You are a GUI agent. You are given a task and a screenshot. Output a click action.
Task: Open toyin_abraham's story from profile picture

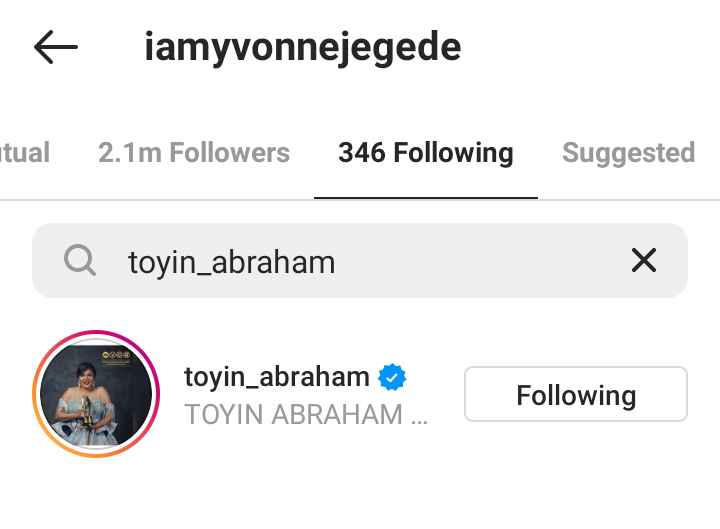pyautogui.click(x=96, y=394)
